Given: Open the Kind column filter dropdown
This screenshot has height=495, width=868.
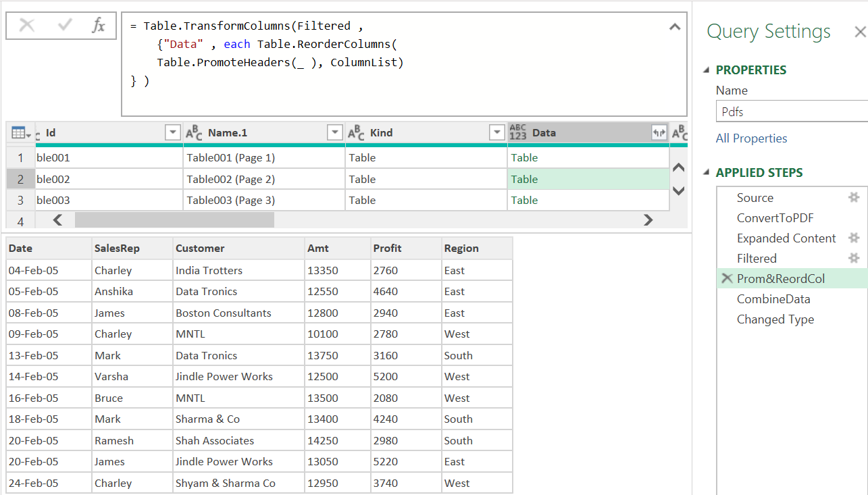Looking at the screenshot, I should 497,133.
